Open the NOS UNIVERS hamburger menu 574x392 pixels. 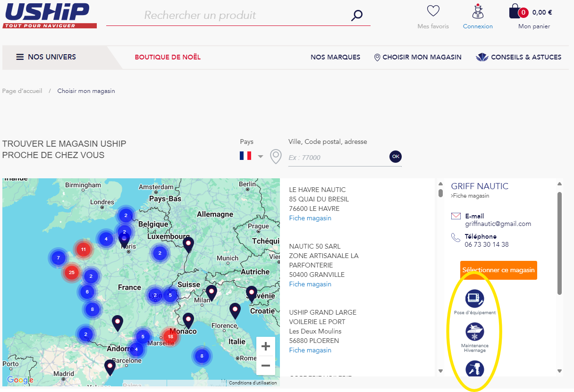[46, 57]
